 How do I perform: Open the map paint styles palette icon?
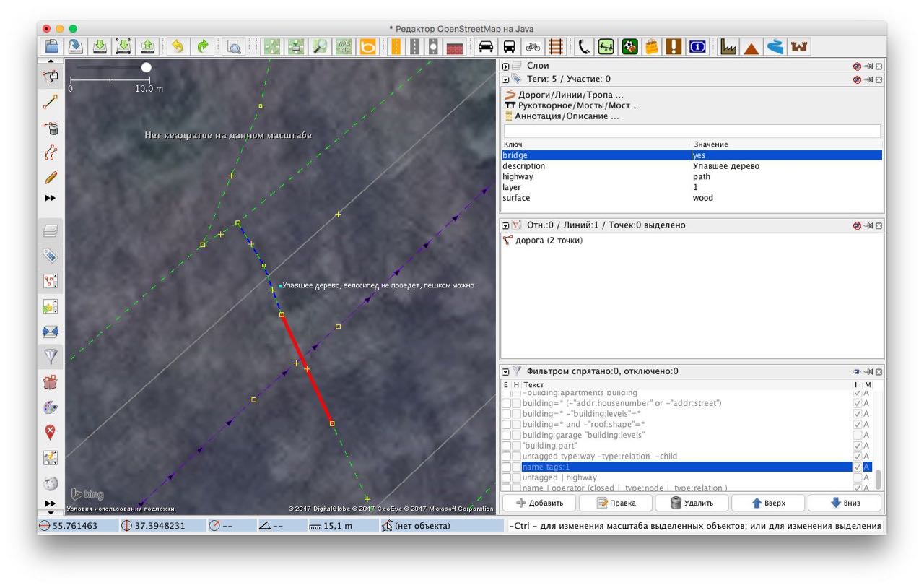(x=51, y=407)
